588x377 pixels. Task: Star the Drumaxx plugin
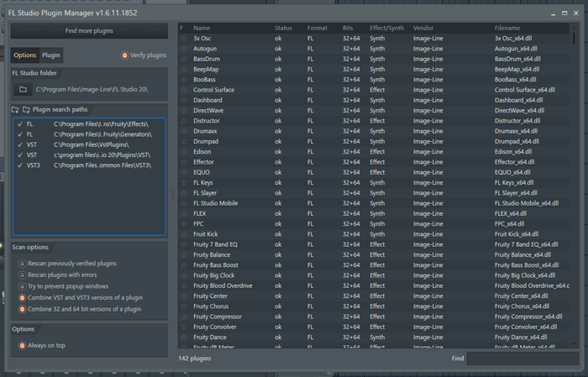[x=184, y=131]
